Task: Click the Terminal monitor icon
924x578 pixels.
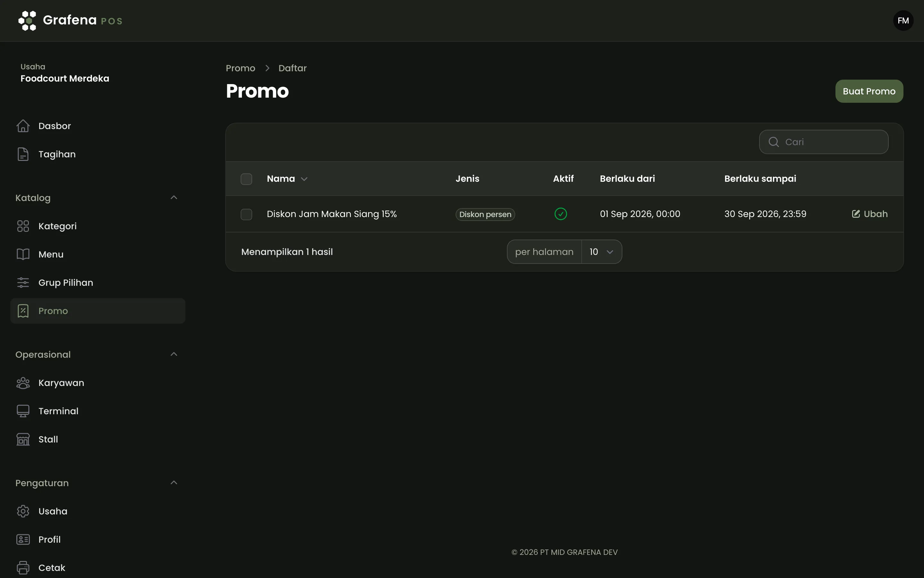Action: click(x=23, y=411)
